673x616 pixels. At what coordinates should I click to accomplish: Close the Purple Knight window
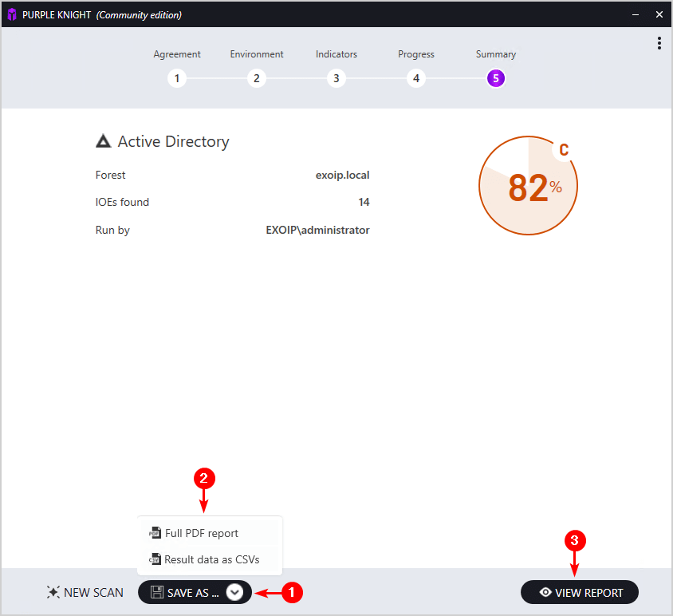pos(659,14)
